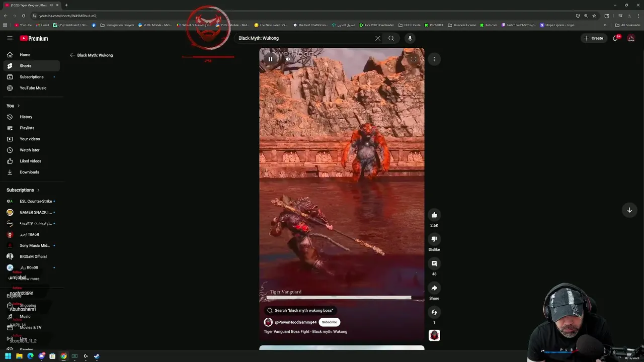Image resolution: width=644 pixels, height=362 pixels.
Task: Pause the playing Short
Action: tap(270, 59)
